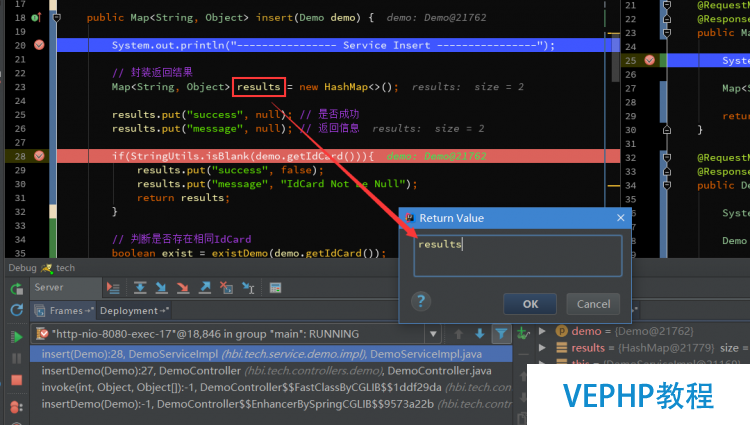Click System.out.println statement on line 20
Screen dimensions: 750x425
point(333,45)
